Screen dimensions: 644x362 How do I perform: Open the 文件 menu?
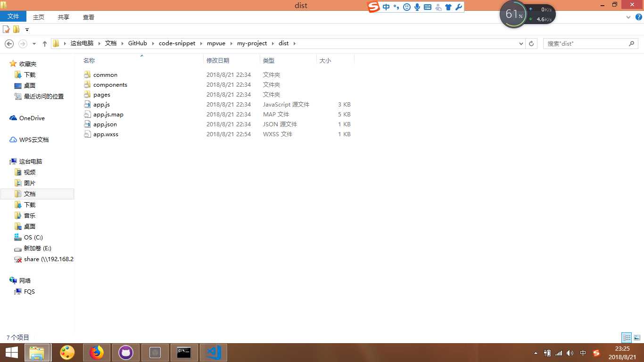tap(13, 17)
